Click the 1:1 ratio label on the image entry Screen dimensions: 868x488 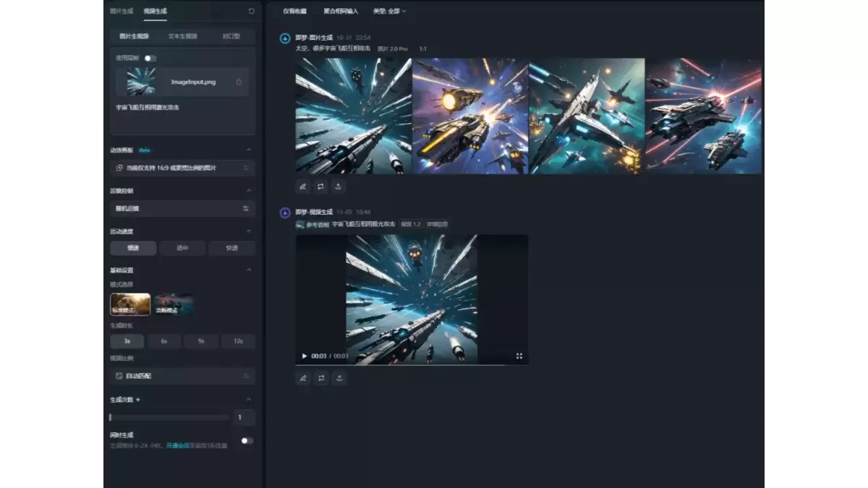pos(423,48)
